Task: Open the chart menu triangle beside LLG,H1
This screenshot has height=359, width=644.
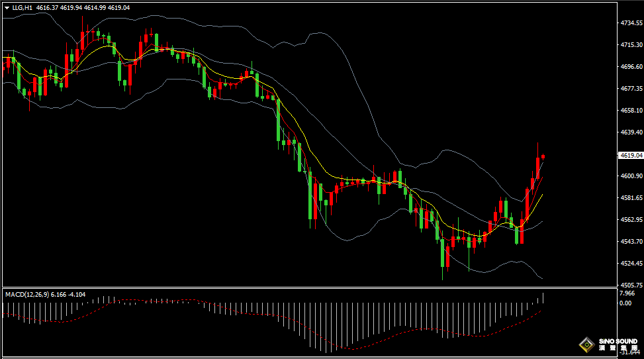Action: click(7, 7)
